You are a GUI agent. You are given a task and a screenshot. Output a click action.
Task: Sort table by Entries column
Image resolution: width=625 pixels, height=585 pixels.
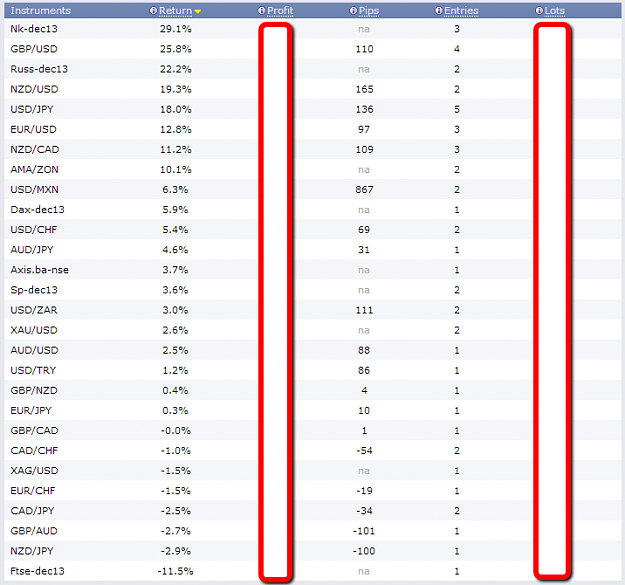pos(461,11)
